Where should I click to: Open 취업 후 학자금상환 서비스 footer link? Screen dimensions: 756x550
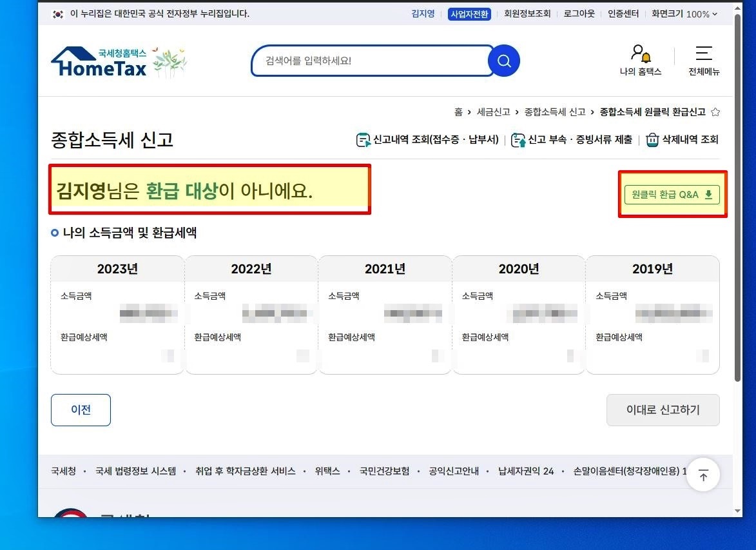click(x=246, y=471)
